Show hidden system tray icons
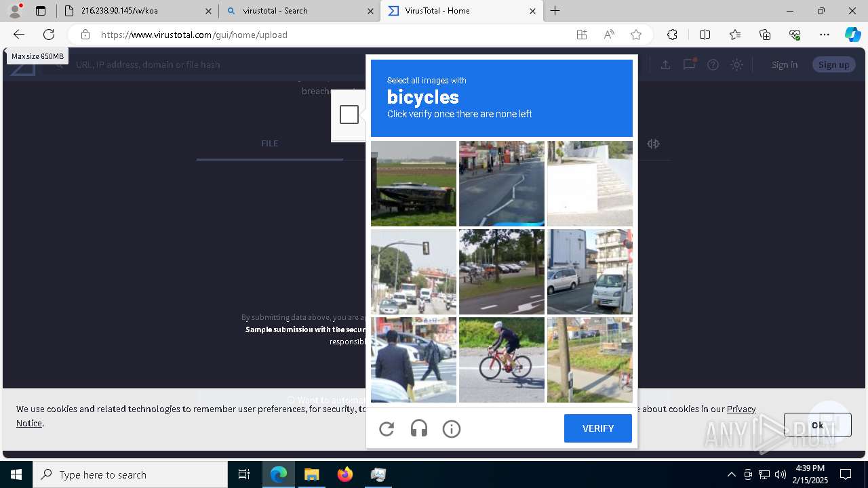Screen dimensions: 868x488 (x=731, y=474)
